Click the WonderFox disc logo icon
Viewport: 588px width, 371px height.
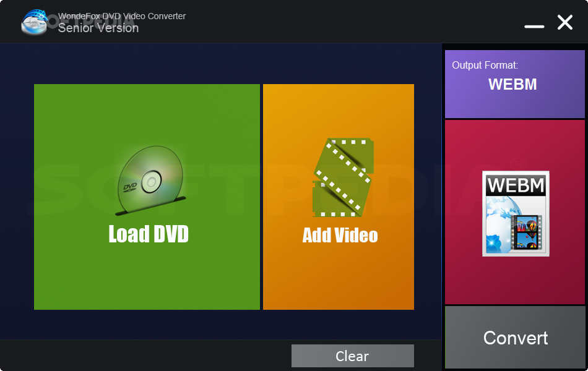[x=35, y=22]
